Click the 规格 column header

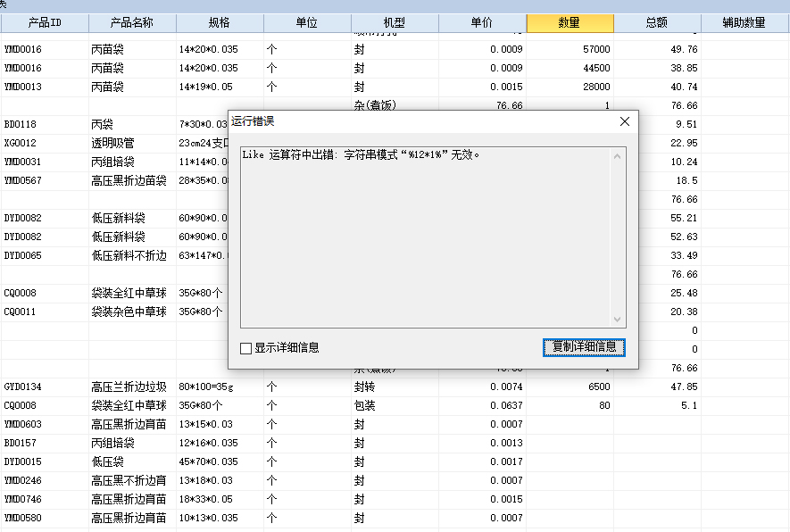point(220,22)
